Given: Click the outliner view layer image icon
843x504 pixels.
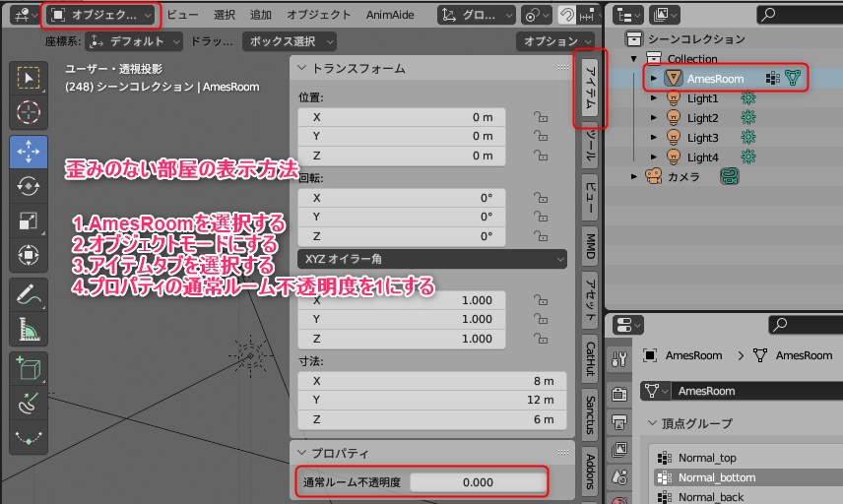Looking at the screenshot, I should (665, 15).
